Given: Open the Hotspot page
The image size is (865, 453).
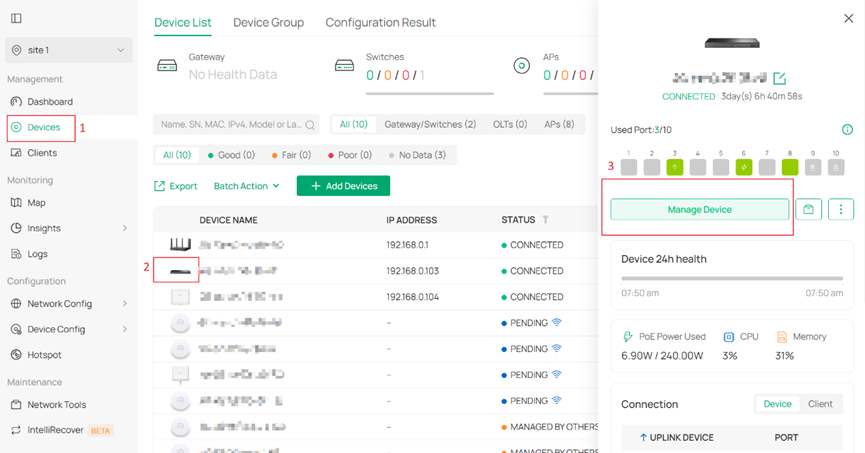Looking at the screenshot, I should tap(44, 355).
